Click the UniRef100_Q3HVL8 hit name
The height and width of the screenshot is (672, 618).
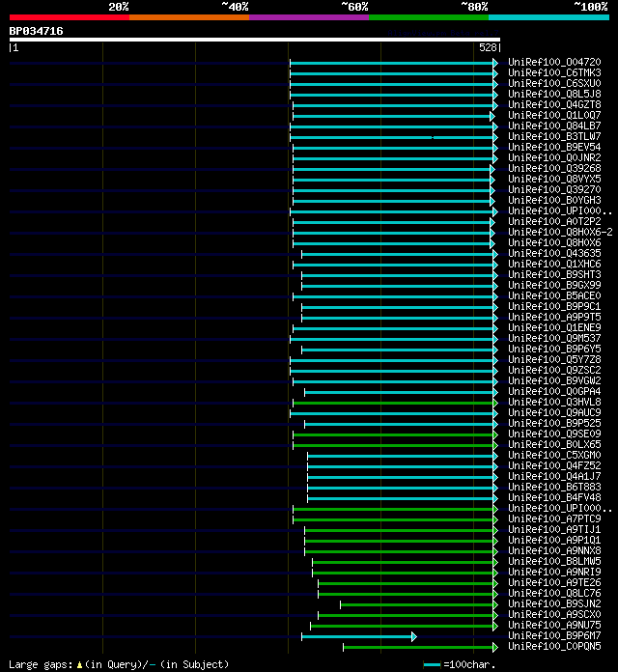(x=554, y=403)
